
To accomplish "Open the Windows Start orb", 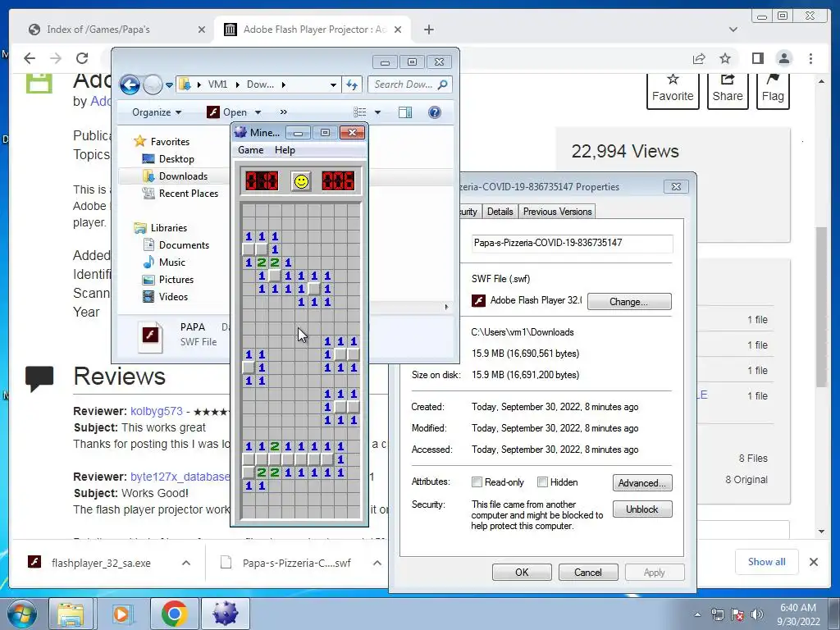I will [22, 614].
